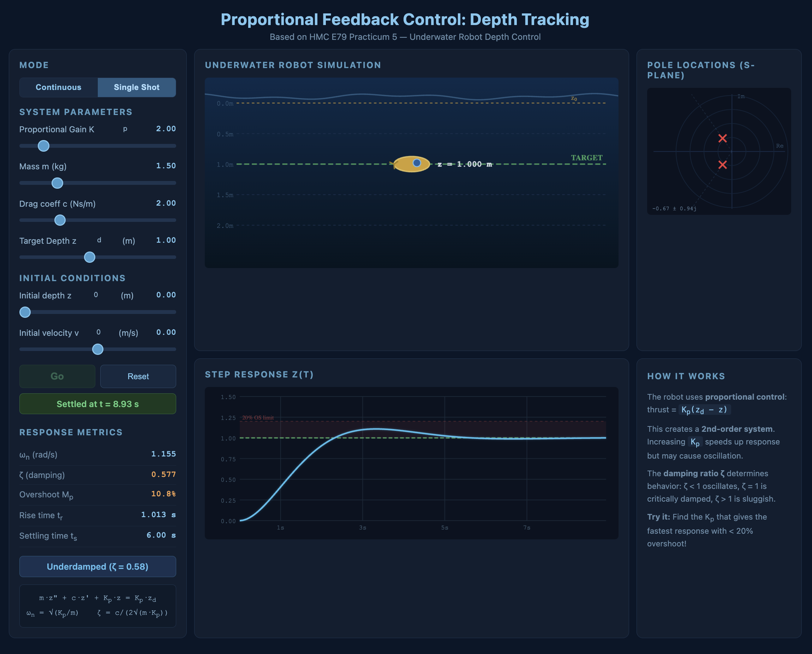Click the z = 1.000 m depth readout
Viewport: 812px width, 654px height.
coord(465,164)
